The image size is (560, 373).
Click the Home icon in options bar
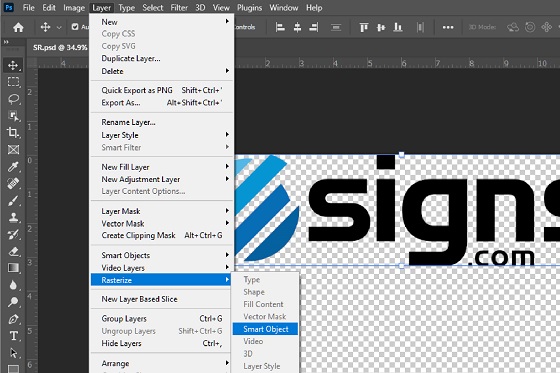(18, 27)
